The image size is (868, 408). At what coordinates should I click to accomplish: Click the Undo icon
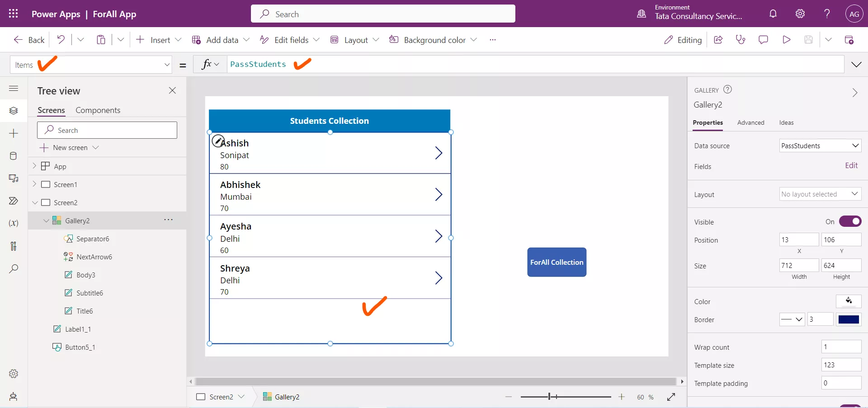point(61,40)
